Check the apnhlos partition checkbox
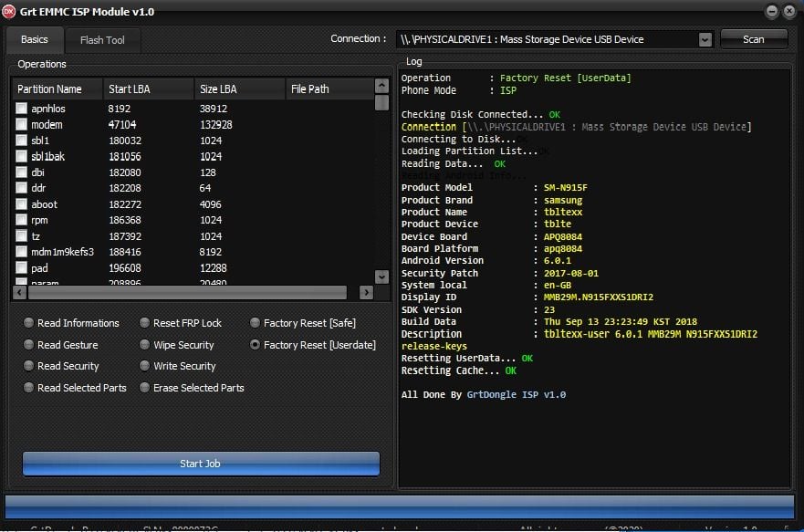Viewport: 804px width, 532px height. coord(22,109)
